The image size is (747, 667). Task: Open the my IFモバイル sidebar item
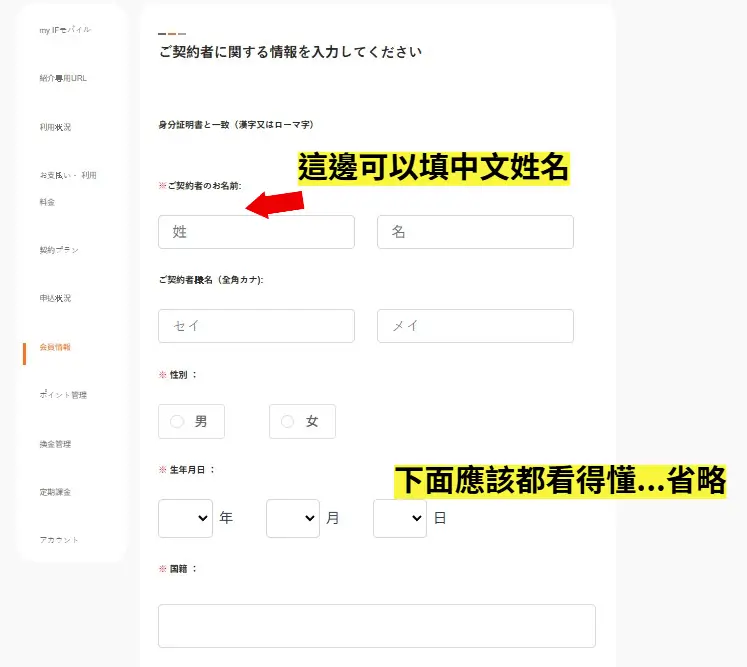coord(65,30)
